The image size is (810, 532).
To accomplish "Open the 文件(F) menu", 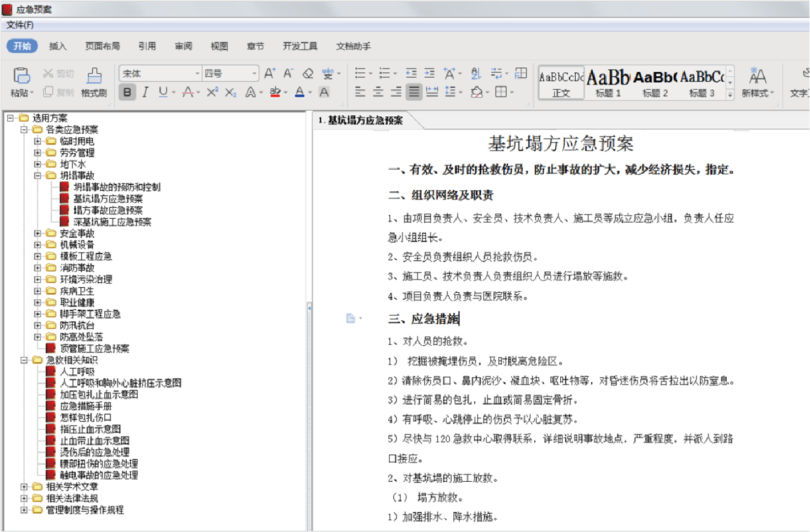I will pyautogui.click(x=20, y=25).
